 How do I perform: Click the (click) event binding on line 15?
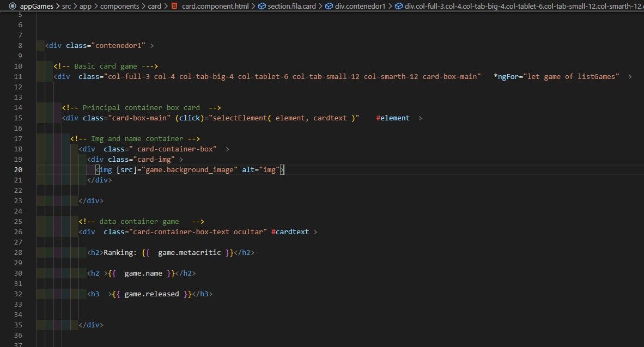[x=190, y=118]
